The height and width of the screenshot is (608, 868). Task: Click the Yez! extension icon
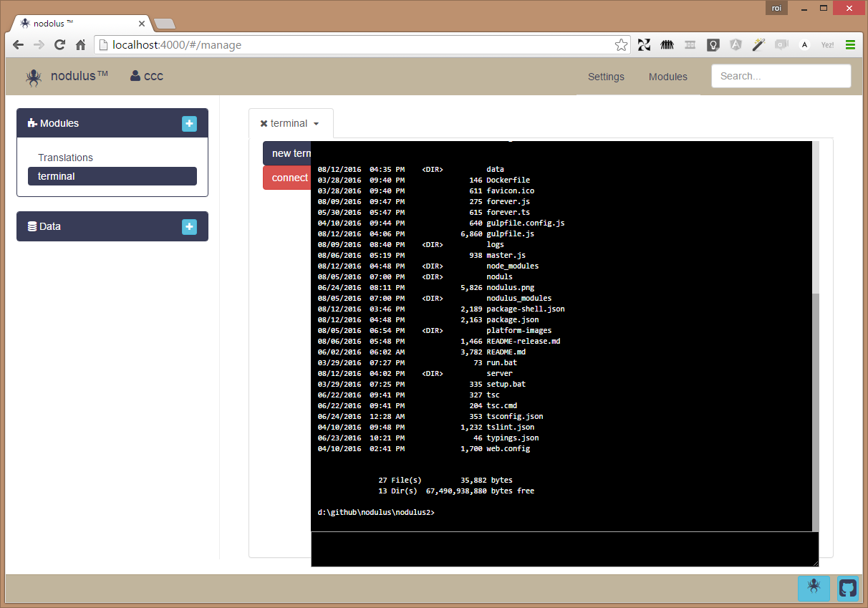pyautogui.click(x=827, y=44)
